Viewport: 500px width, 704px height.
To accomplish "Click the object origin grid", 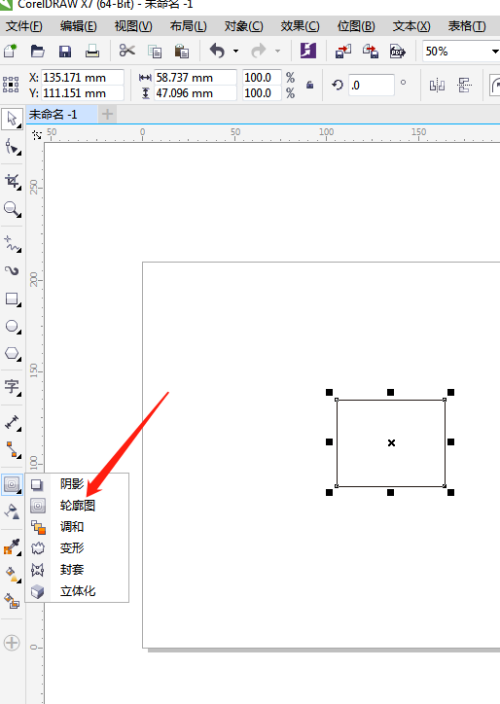I will [11, 84].
